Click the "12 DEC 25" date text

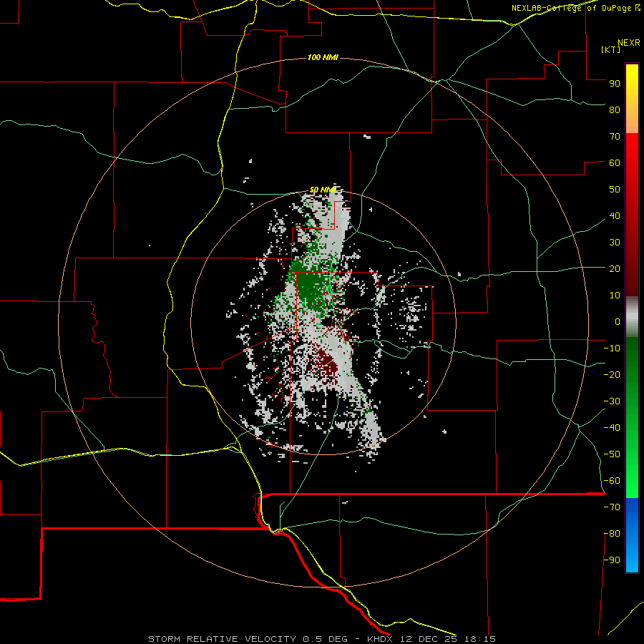429,639
